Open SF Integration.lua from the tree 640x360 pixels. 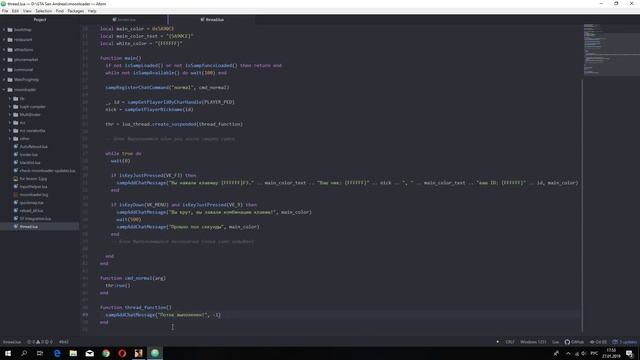coord(36,219)
